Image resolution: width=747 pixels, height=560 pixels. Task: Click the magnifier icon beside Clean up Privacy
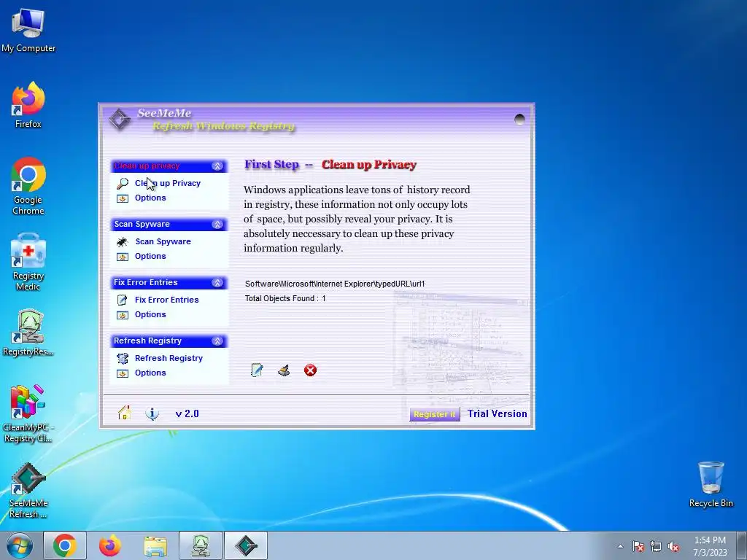tap(123, 183)
